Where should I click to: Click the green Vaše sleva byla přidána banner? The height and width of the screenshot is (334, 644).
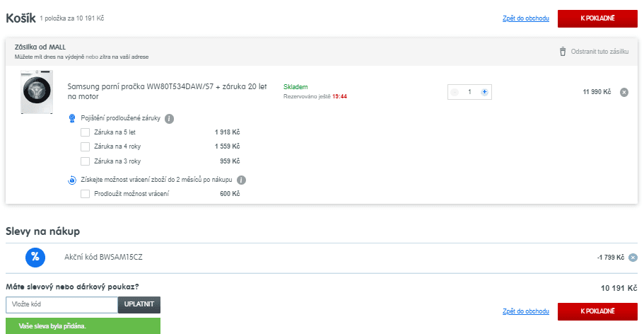pyautogui.click(x=83, y=326)
